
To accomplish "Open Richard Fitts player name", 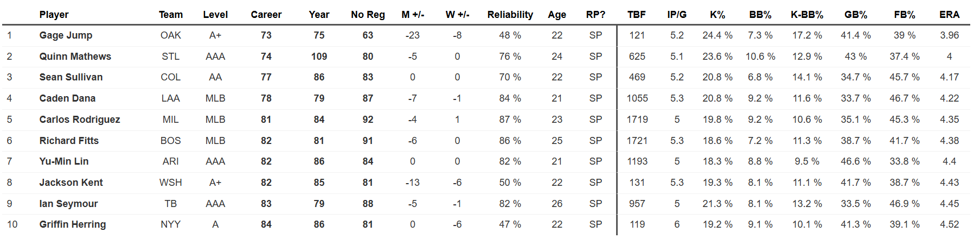I will (69, 141).
